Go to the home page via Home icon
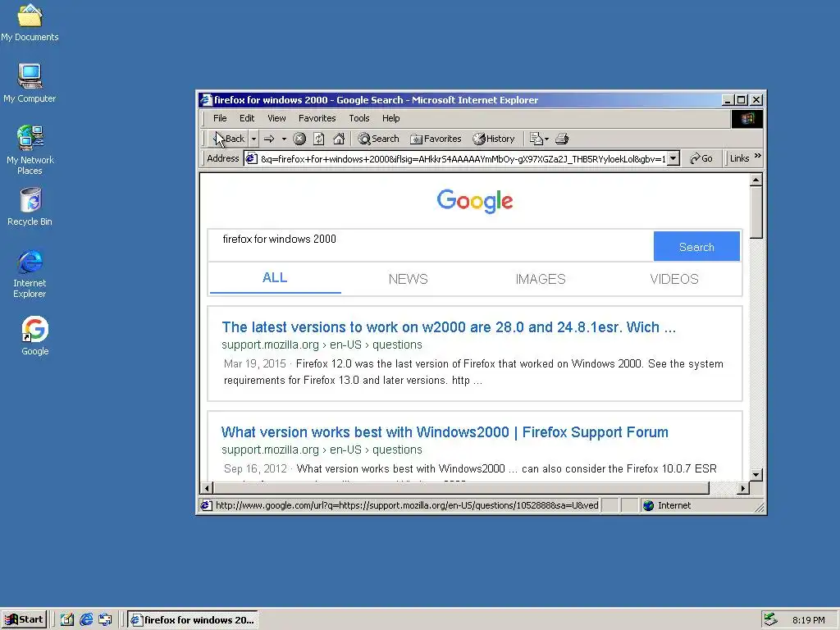This screenshot has width=840, height=630. click(x=339, y=139)
